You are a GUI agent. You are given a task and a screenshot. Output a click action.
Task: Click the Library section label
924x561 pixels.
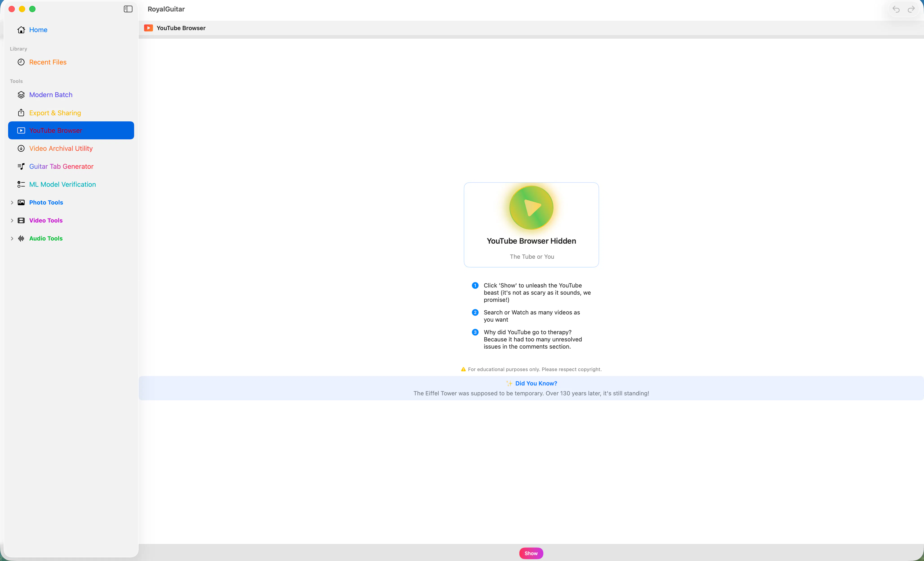tap(18, 49)
